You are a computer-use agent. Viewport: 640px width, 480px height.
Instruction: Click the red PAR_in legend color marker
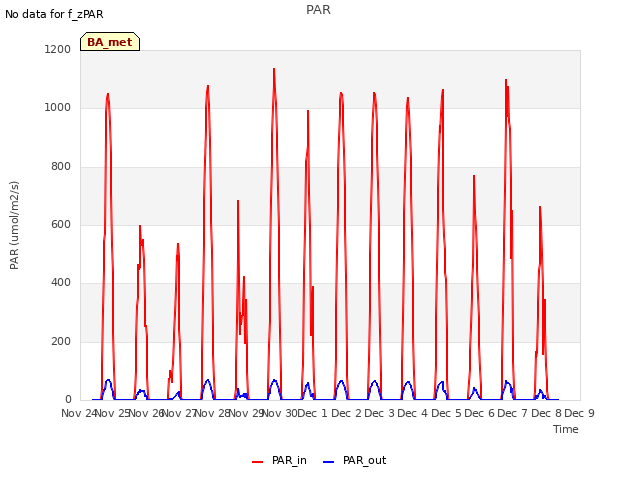[x=258, y=462]
